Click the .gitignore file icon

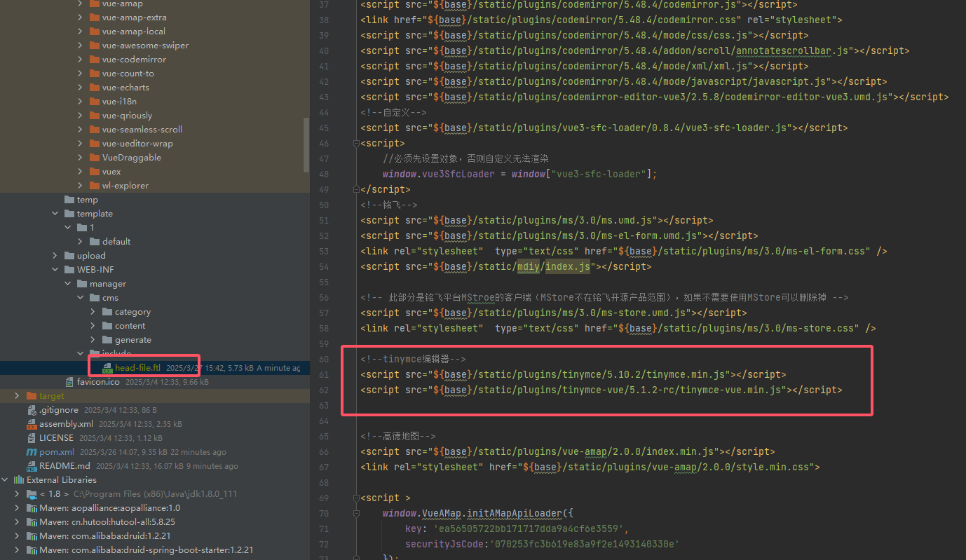point(32,410)
